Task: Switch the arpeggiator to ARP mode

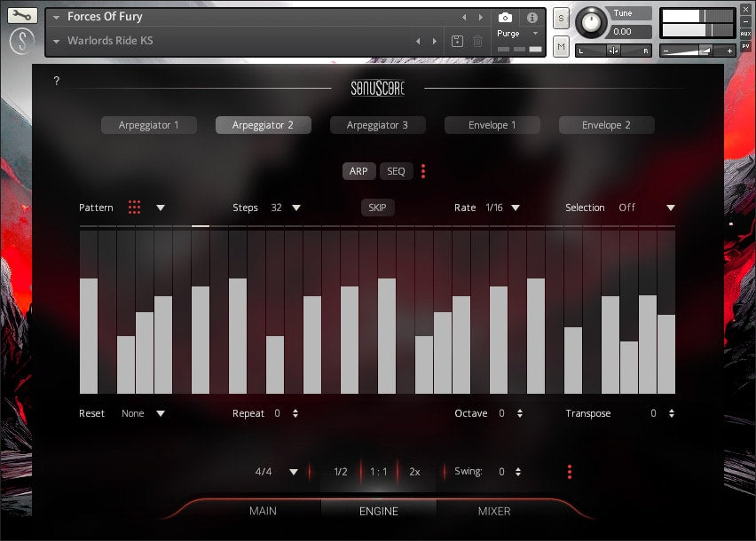Action: 358,171
